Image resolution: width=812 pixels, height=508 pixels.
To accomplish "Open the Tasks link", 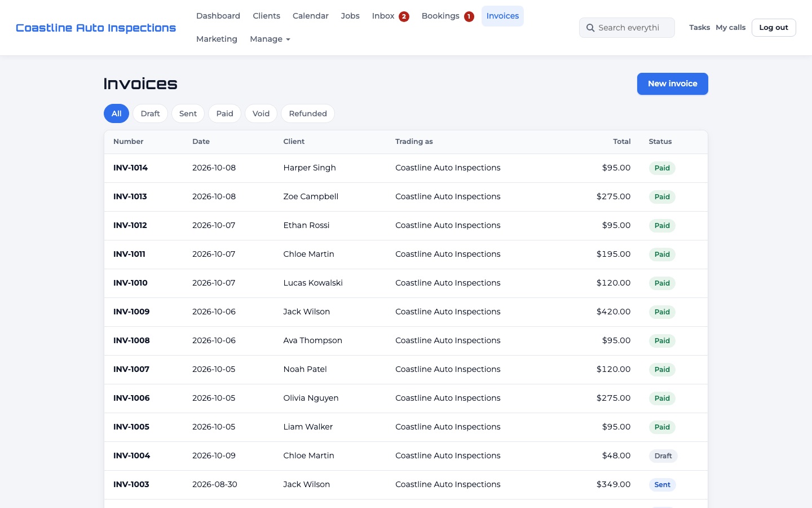I will 699,27.
